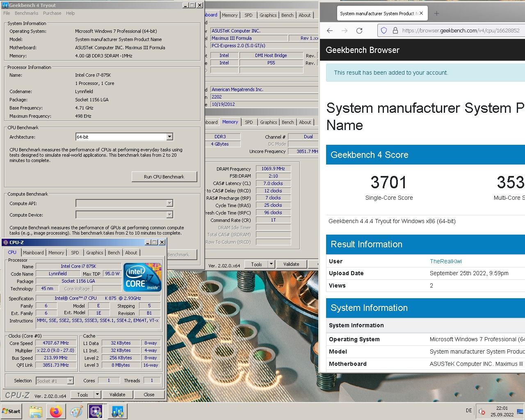Open the Bench tab in front CPU-Z
Viewport: 525px width, 420px height.
[x=114, y=253]
